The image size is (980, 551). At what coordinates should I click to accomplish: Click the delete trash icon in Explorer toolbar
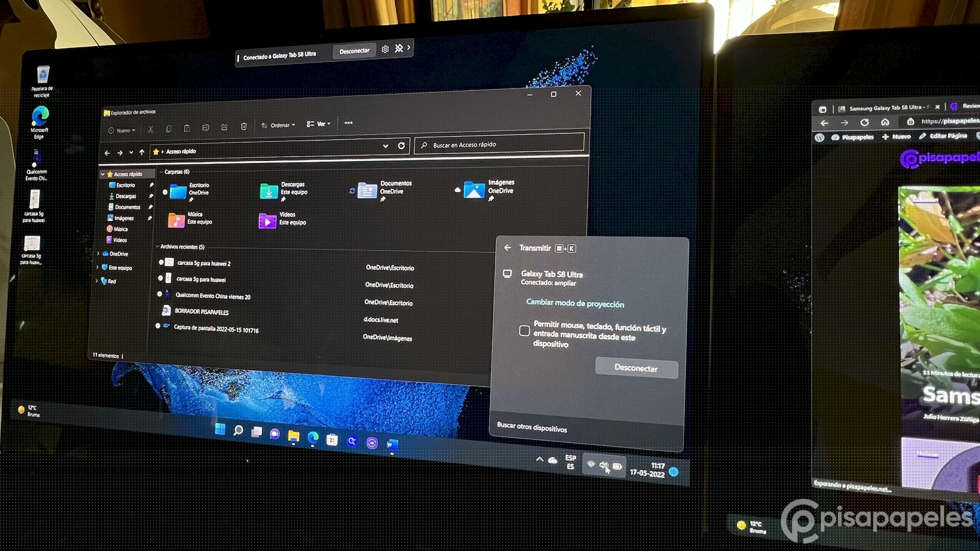244,126
